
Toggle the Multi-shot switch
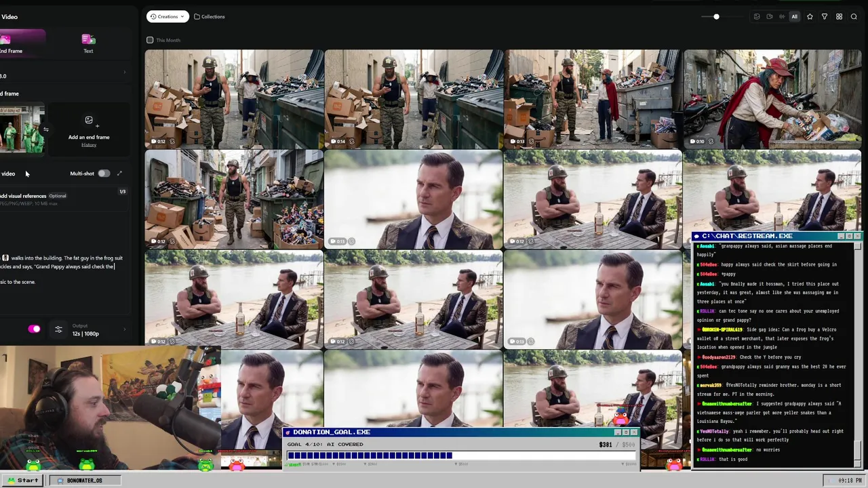[104, 174]
